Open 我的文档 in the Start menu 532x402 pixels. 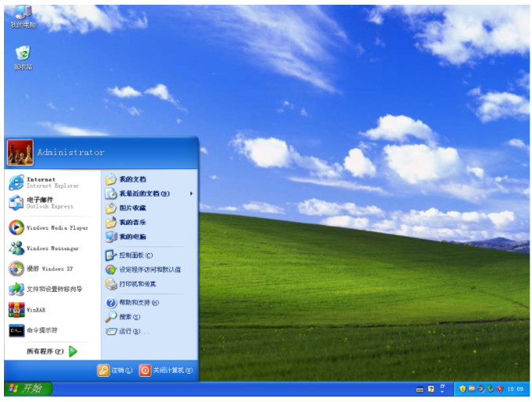[131, 179]
